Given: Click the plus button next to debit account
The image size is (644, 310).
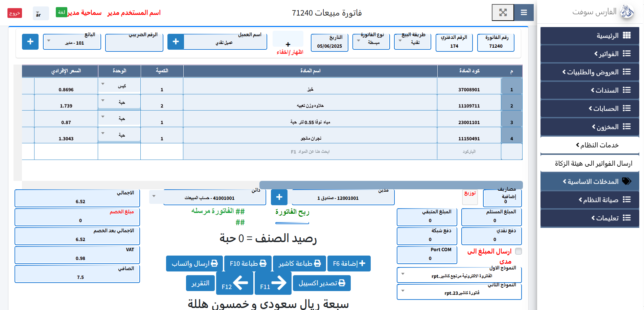Looking at the screenshot, I should 279,197.
